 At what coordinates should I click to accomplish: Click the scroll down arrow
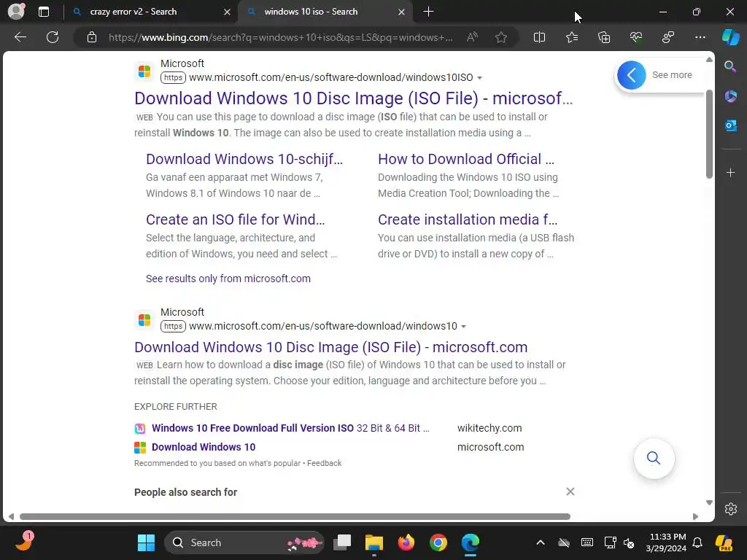(x=709, y=503)
